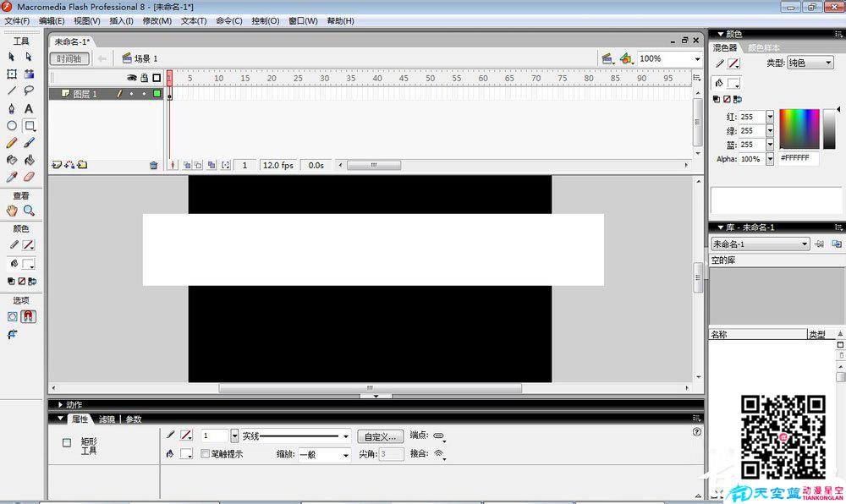Select the Ink Bottle tool
The width and height of the screenshot is (846, 504).
pos(11,160)
